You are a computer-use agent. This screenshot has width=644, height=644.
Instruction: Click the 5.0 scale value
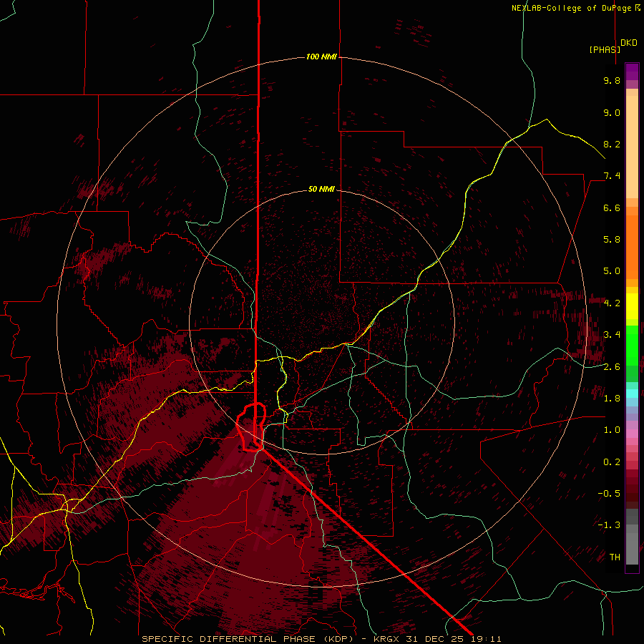[x=612, y=271]
